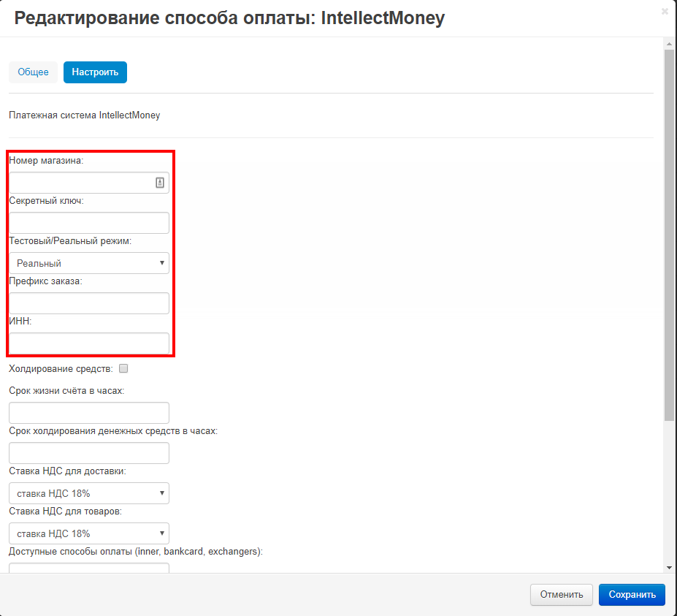This screenshot has width=677, height=616.
Task: Click the scrollbar up arrow
Action: click(x=669, y=44)
